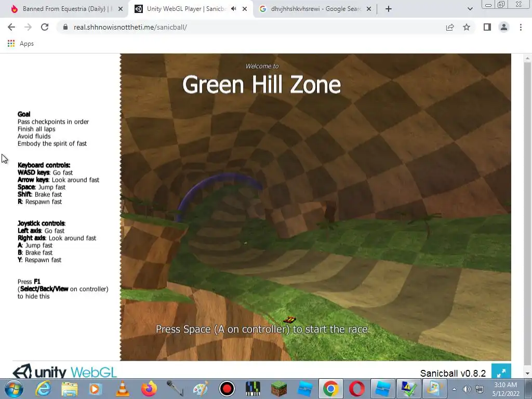Viewport: 532px width, 399px height.
Task: Click the 'Joystick controls:' heading
Action: click(x=42, y=223)
